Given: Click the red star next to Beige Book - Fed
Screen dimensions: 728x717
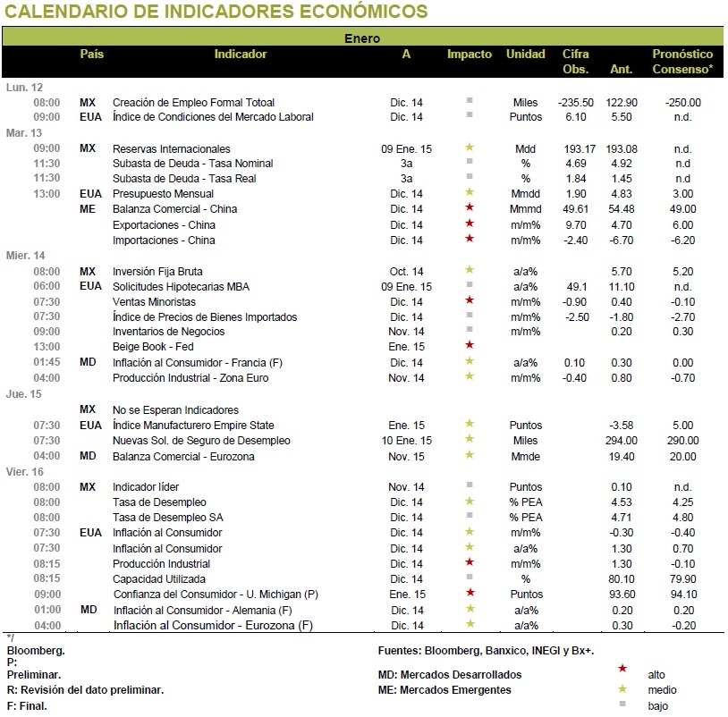Looking at the screenshot, I should 470,345.
